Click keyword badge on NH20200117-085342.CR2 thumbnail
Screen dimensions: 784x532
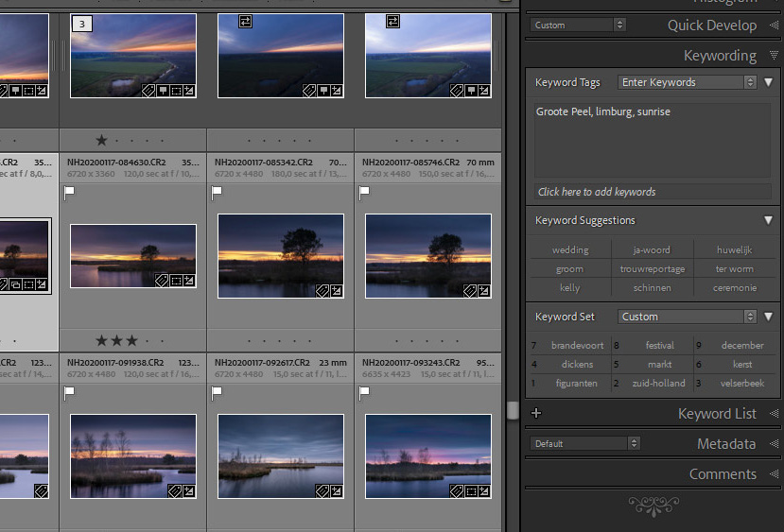tap(322, 291)
